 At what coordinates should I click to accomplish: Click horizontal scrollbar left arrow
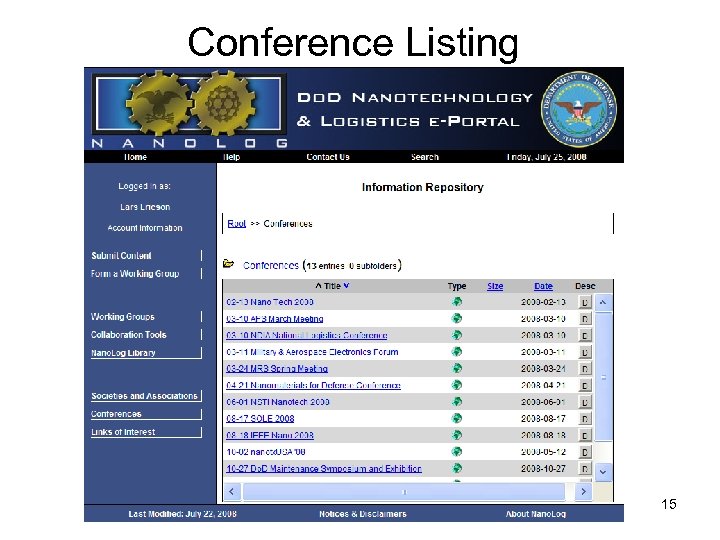[232, 491]
